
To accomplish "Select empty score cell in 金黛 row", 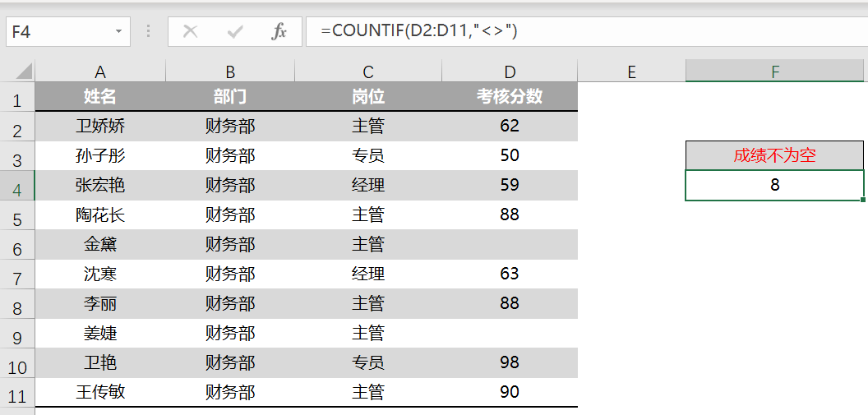I will click(x=510, y=244).
